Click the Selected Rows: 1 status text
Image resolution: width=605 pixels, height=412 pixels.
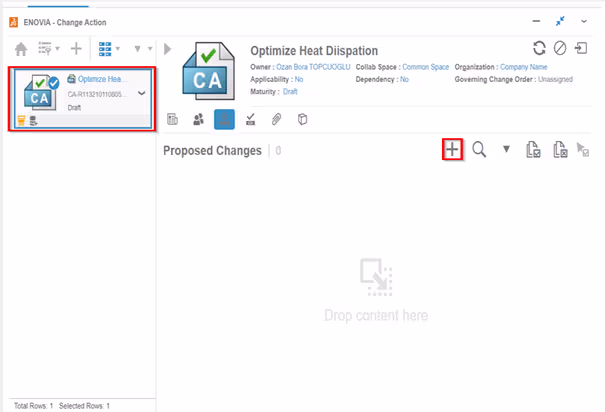pyautogui.click(x=84, y=406)
